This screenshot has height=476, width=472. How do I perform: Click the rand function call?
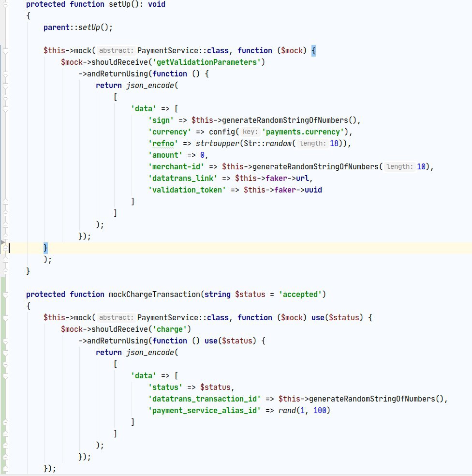pos(287,410)
